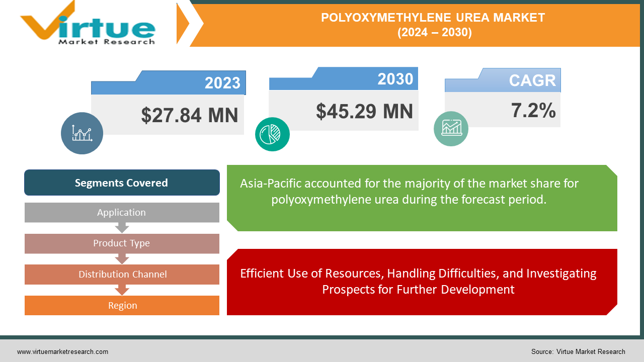The height and width of the screenshot is (362, 644).
Task: Select the Segments Covered header
Action: (x=122, y=183)
